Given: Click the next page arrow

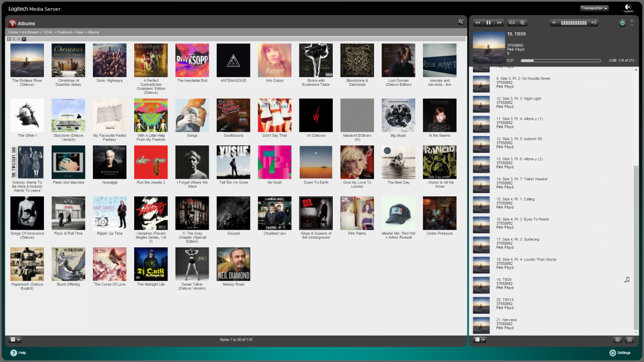Looking at the screenshot, I should 24,39.
